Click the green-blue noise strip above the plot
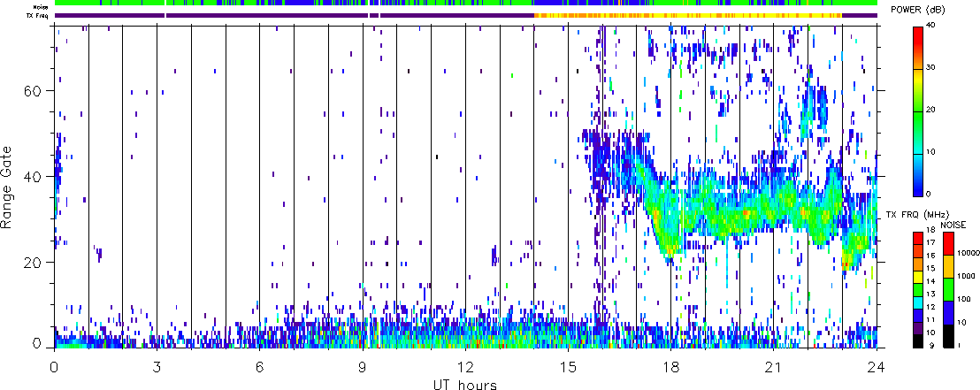980x390 pixels. click(x=465, y=4)
